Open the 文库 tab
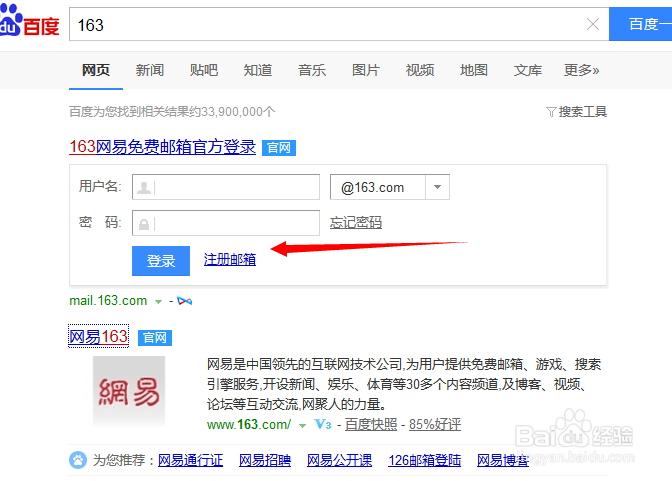Viewport: 672px width, 481px height. [x=528, y=70]
